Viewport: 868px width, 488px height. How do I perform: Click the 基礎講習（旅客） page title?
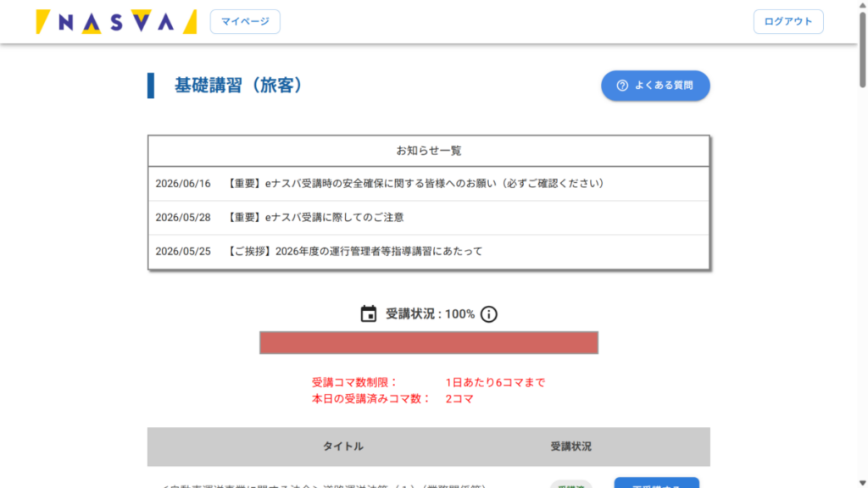point(238,86)
